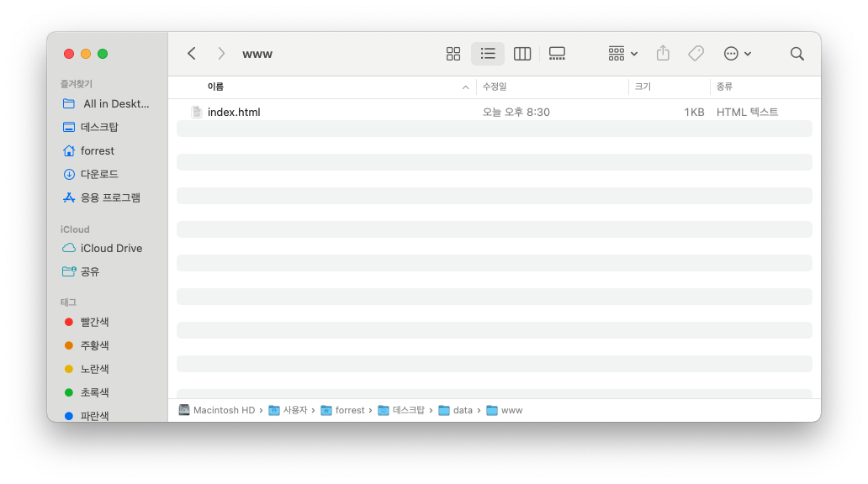Image resolution: width=868 pixels, height=484 pixels.
Task: Click forrest in the path bar
Action: pos(342,410)
